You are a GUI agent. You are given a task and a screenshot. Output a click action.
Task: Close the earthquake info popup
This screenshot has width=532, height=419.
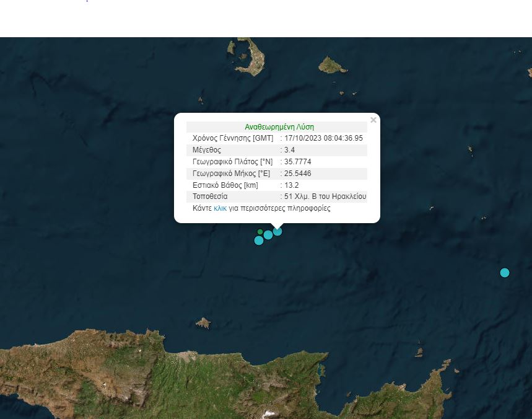coord(373,120)
